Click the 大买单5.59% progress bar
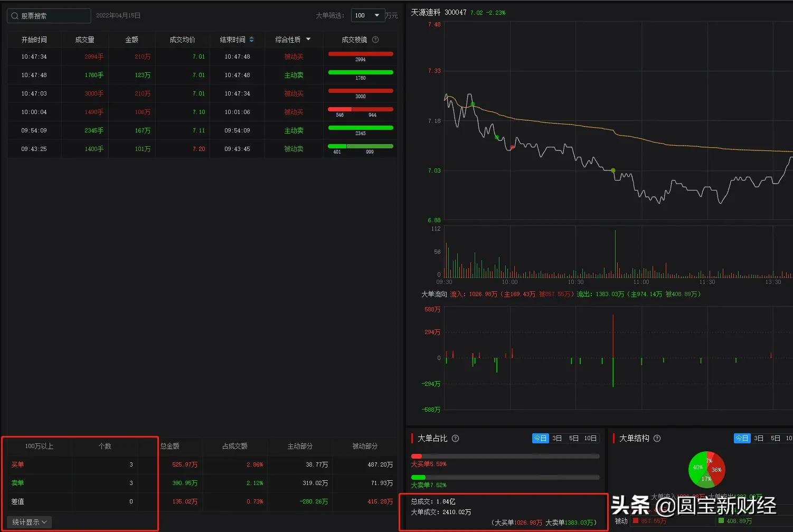793x532 pixels. (x=505, y=456)
